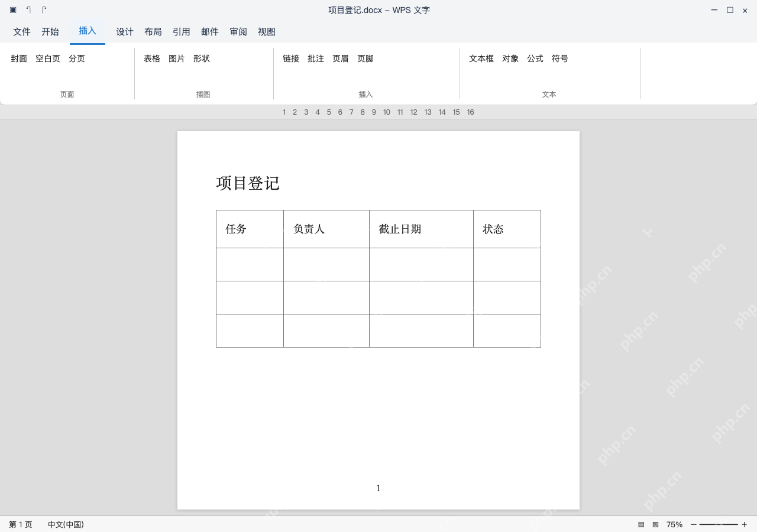Switch to the 邮件 tab
The width and height of the screenshot is (757, 532).
210,32
